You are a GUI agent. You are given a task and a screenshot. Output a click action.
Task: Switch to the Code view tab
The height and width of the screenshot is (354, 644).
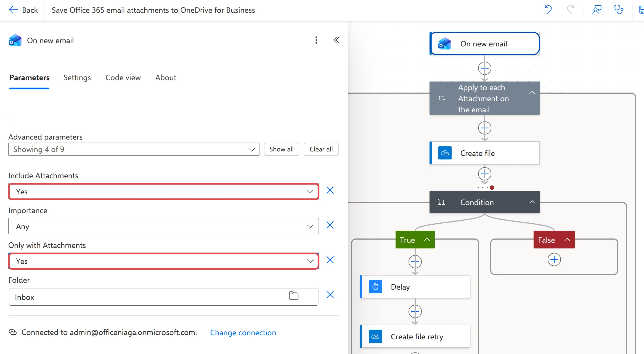coord(123,78)
